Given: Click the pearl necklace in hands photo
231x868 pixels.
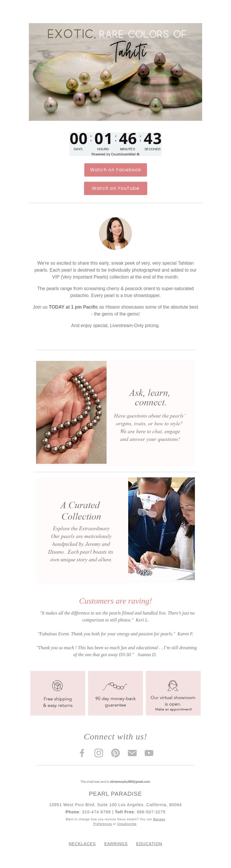Looking at the screenshot, I should 71,412.
